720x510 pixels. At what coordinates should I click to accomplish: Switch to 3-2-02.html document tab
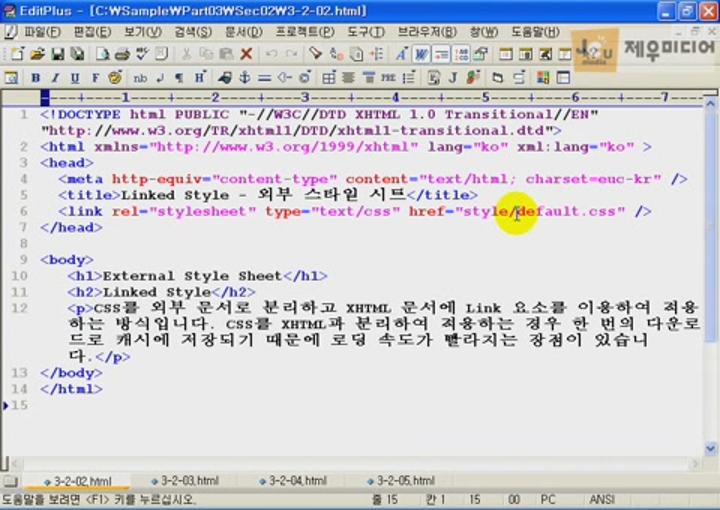78,481
